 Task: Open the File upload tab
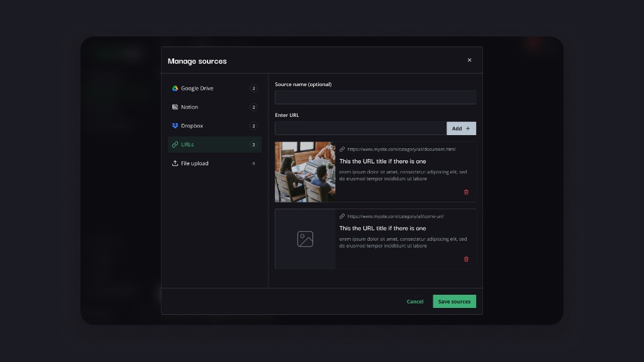pyautogui.click(x=215, y=163)
